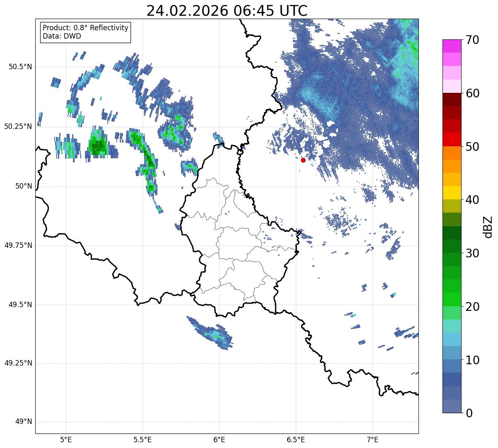
Task: Click the "Product: 0.8° Reflectivity" text
Action: tap(86, 28)
